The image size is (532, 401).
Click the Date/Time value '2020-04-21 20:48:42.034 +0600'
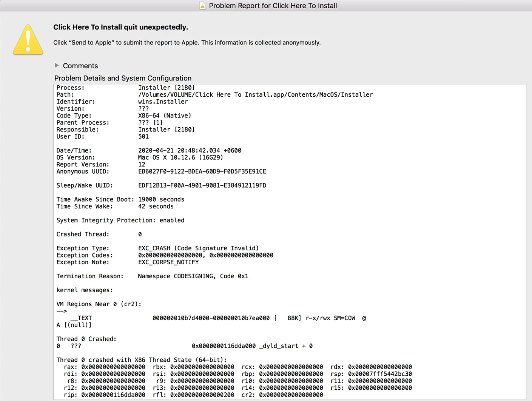point(190,151)
